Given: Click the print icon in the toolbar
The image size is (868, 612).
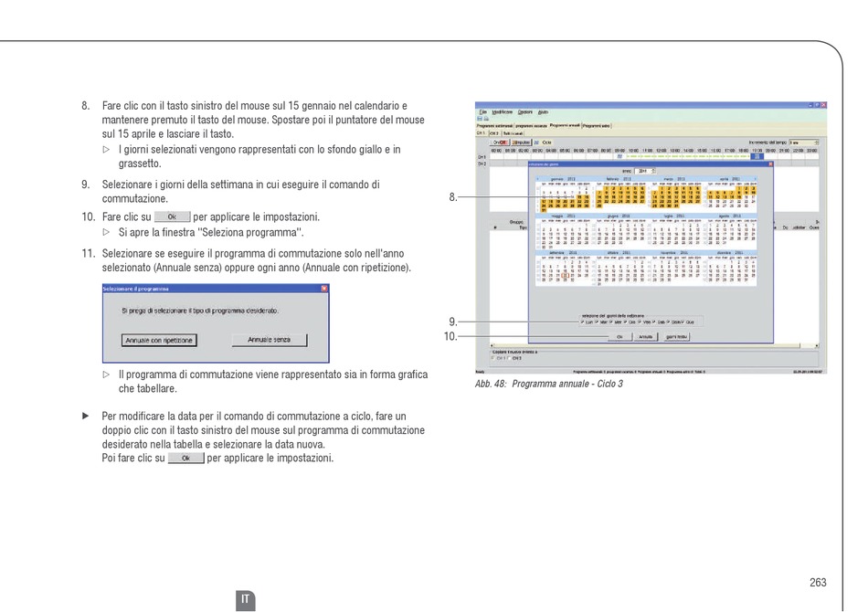Looking at the screenshot, I should [x=486, y=119].
